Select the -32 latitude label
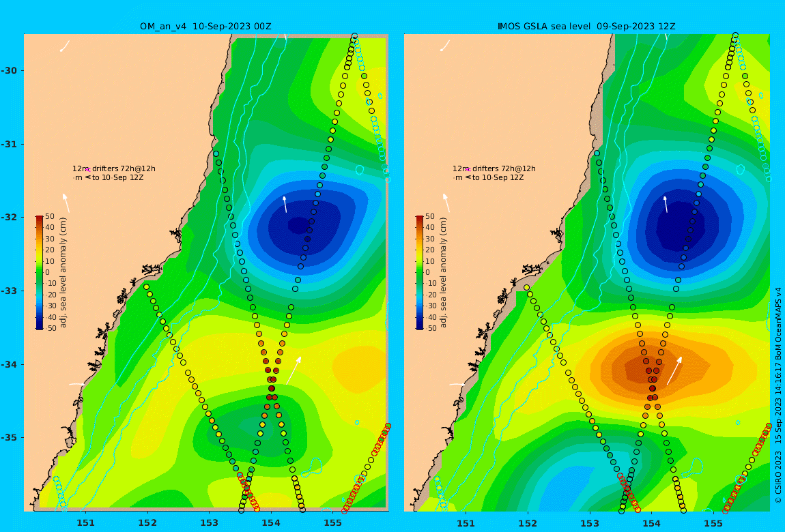This screenshot has width=785, height=532. pos(9,217)
